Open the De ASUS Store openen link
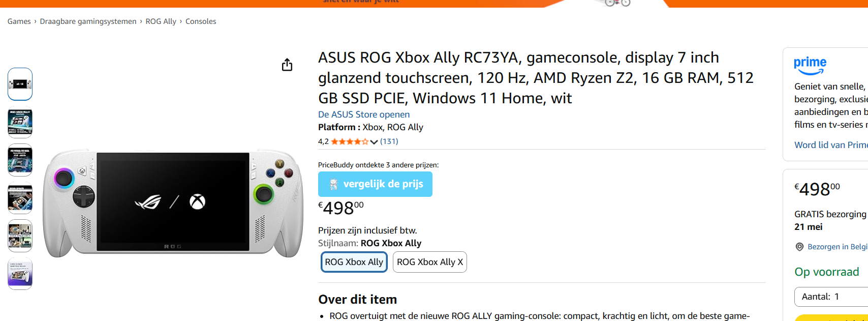The height and width of the screenshot is (321, 868). tap(364, 114)
